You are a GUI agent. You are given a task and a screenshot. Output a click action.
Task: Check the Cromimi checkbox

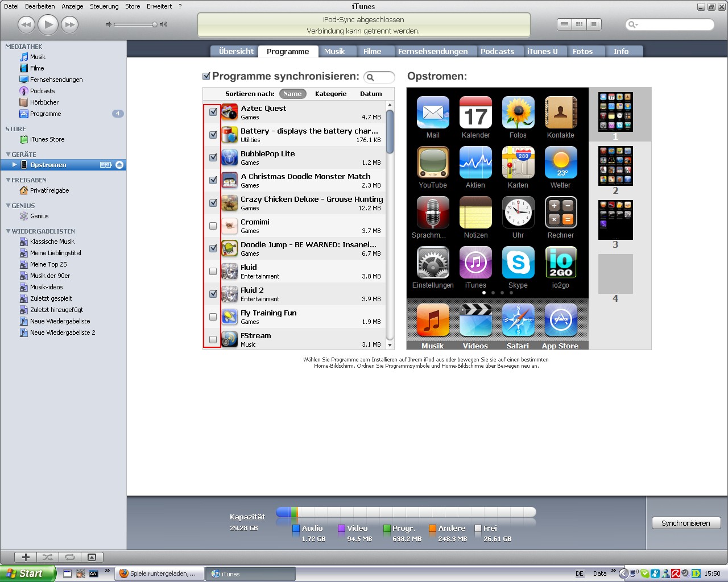coord(213,226)
